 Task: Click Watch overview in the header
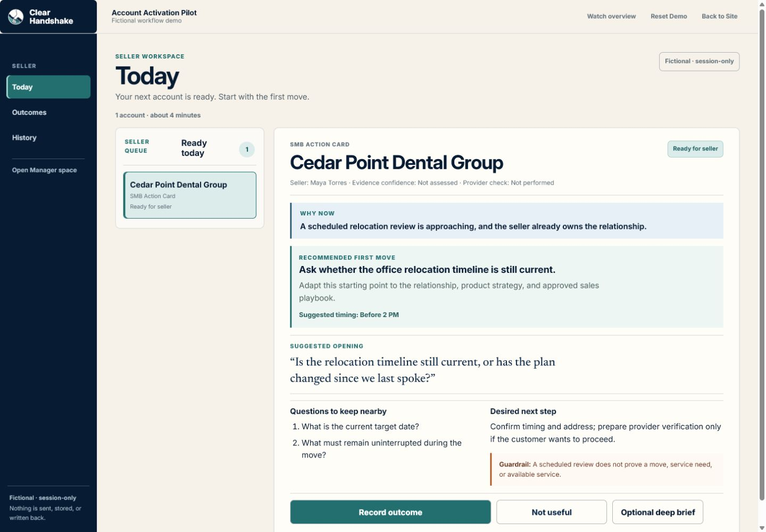click(611, 16)
